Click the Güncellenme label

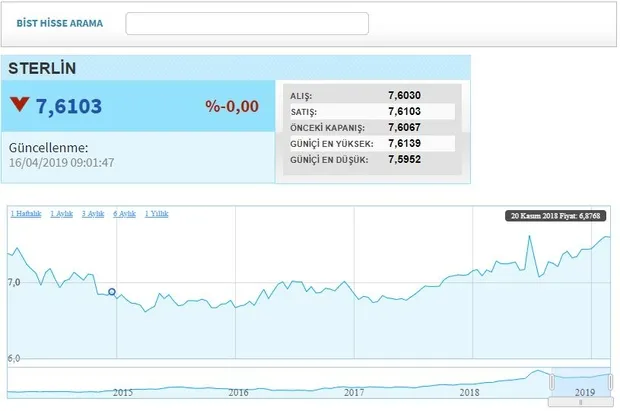point(49,148)
